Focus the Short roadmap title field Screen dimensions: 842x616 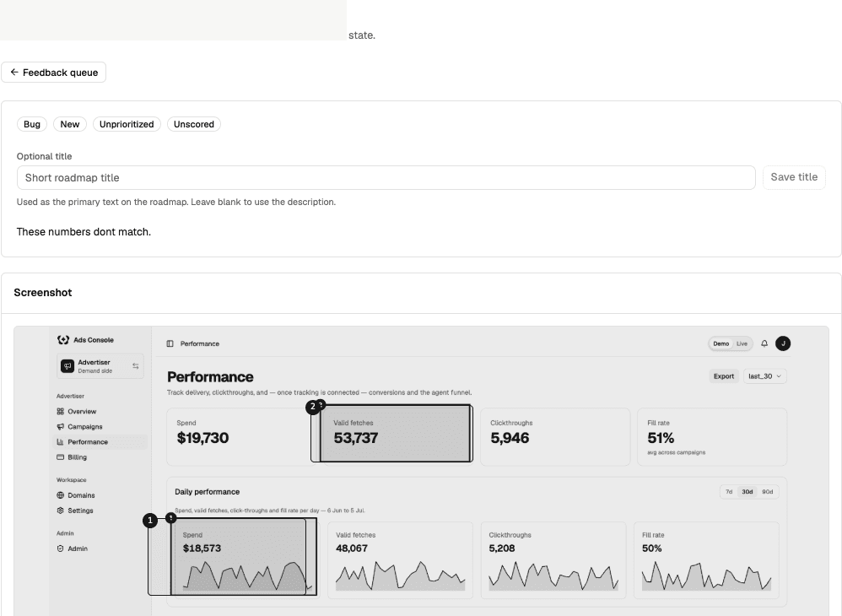pyautogui.click(x=386, y=178)
